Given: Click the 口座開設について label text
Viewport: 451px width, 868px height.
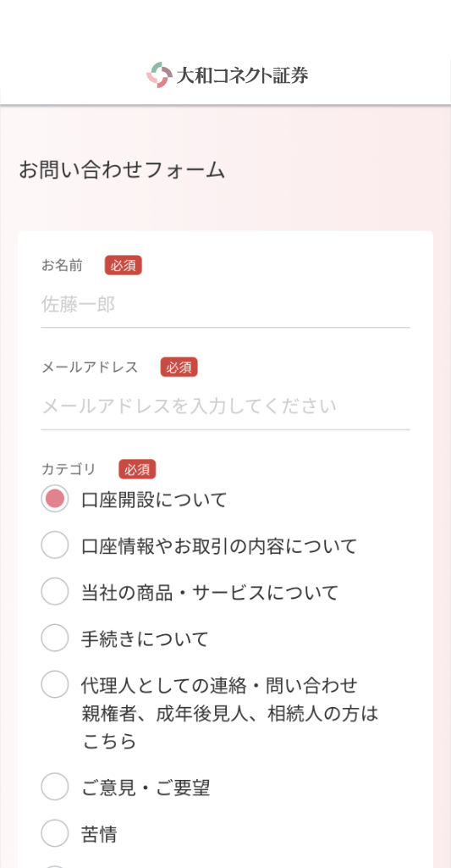Looking at the screenshot, I should 154,500.
